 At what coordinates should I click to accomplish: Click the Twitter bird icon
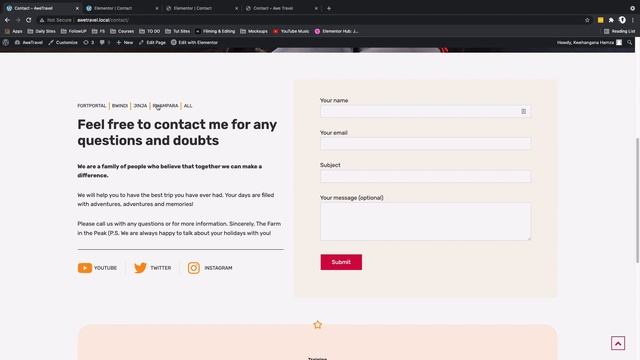tap(140, 268)
